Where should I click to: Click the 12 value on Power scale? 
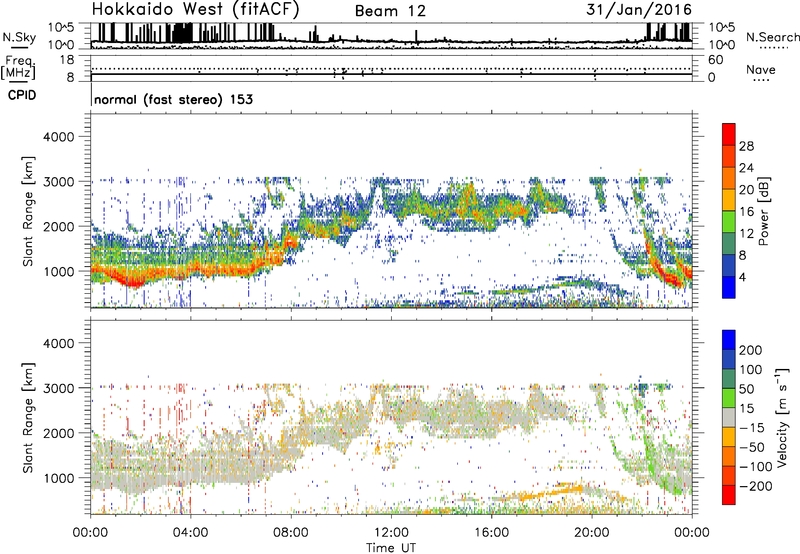click(746, 233)
